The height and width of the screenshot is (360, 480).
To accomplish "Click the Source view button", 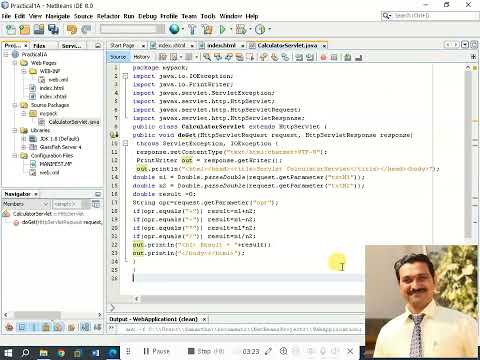I will tap(118, 57).
